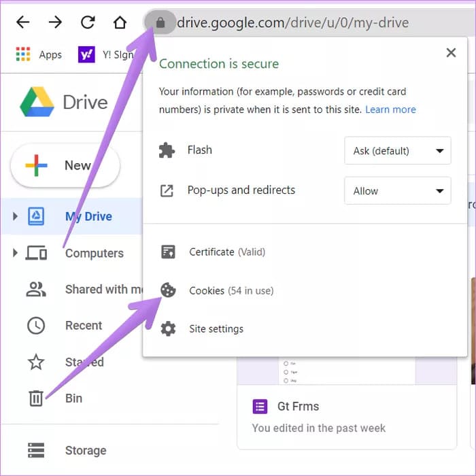
Task: Click the browser forward arrow
Action: [55, 22]
